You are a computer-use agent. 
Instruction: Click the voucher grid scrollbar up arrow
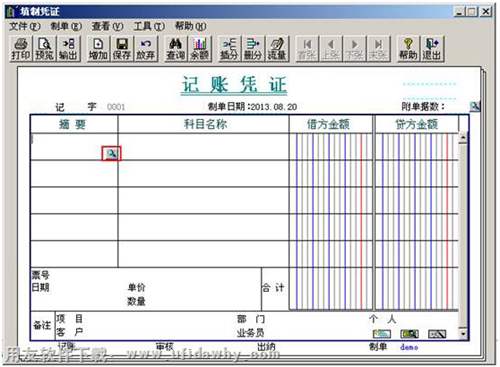click(x=463, y=138)
